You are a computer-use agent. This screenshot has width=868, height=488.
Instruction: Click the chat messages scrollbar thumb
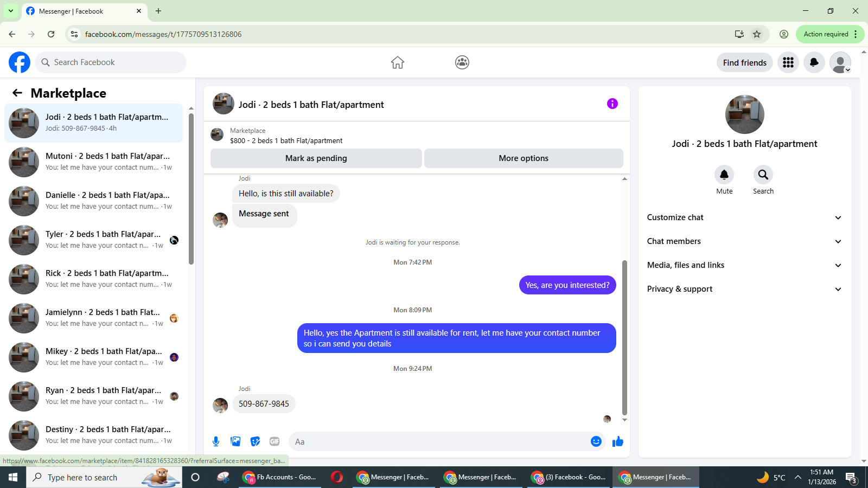pyautogui.click(x=624, y=337)
